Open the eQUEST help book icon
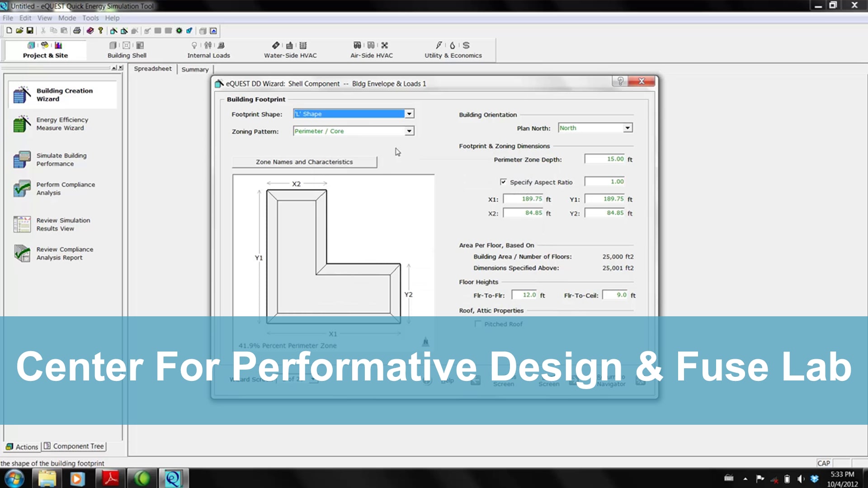The width and height of the screenshot is (868, 488). [x=89, y=31]
